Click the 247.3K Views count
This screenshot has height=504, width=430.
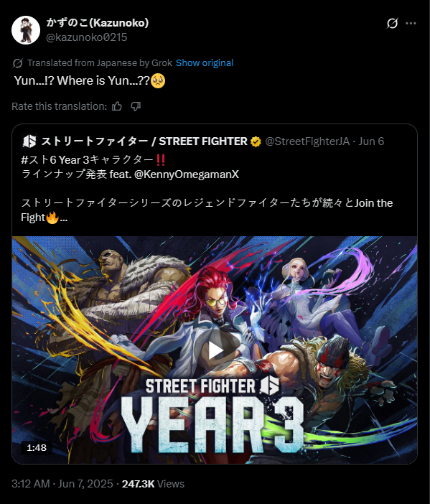coord(153,484)
